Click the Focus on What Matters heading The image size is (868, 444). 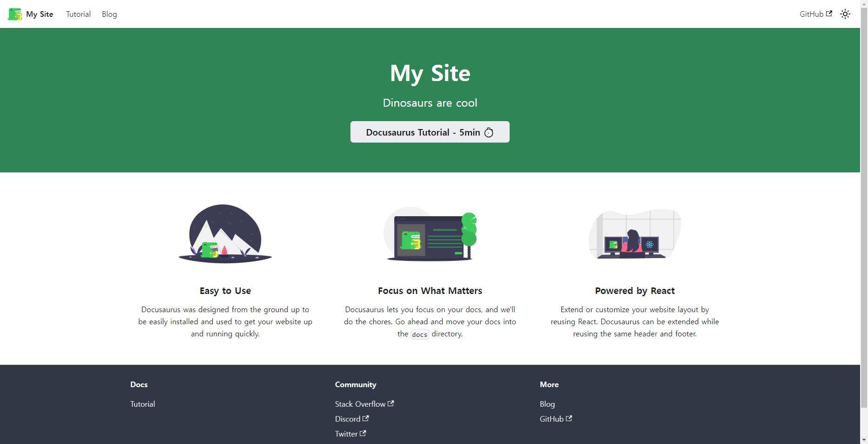pos(430,291)
